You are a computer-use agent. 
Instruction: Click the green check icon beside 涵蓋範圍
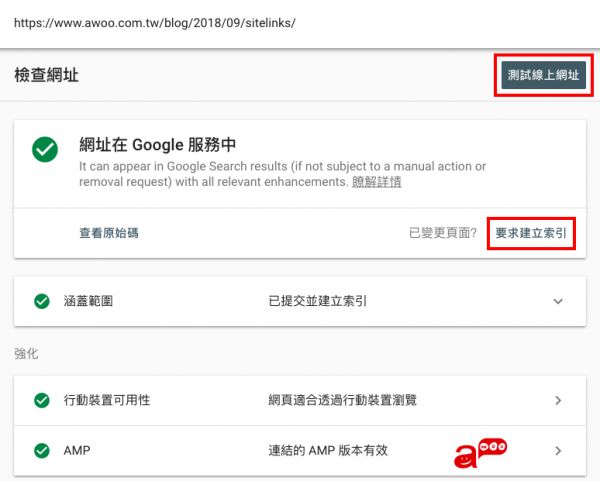click(x=42, y=301)
